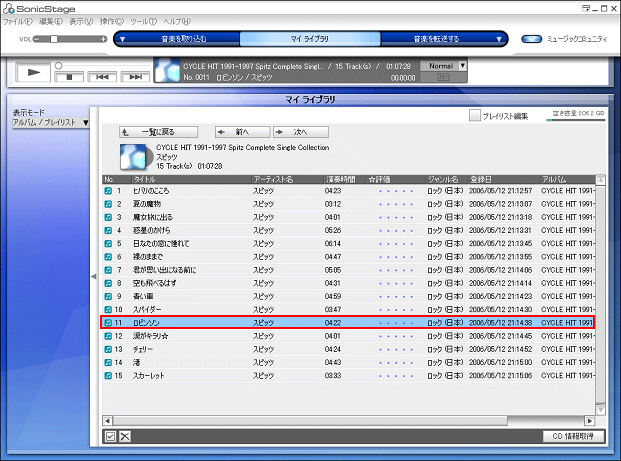Click music note icon of track 12

pos(108,336)
